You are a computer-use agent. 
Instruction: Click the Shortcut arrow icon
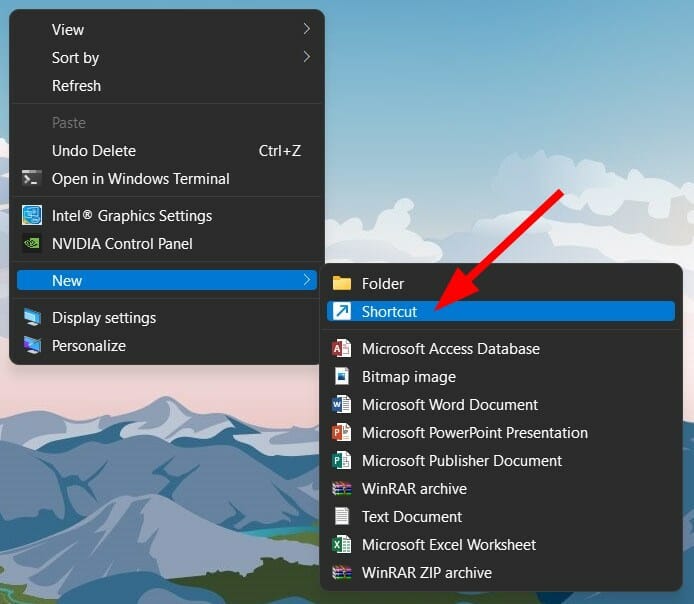click(342, 311)
